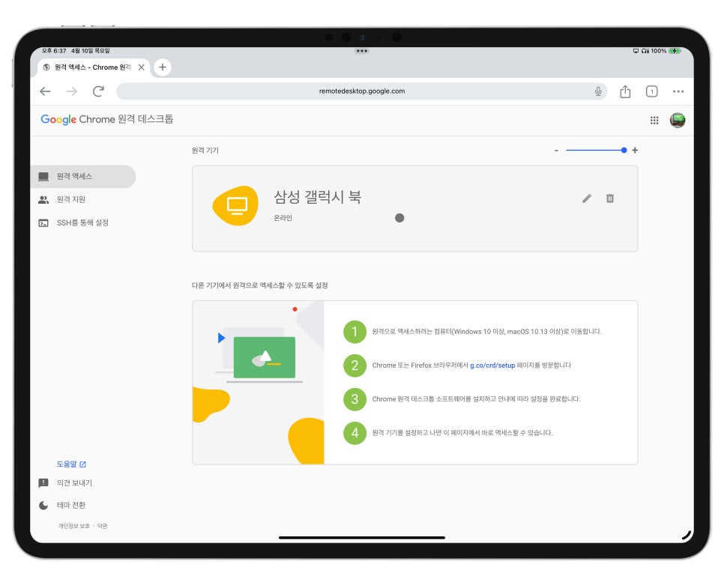Open the share sheet icon
The height and width of the screenshot is (588, 724).
pyautogui.click(x=625, y=91)
